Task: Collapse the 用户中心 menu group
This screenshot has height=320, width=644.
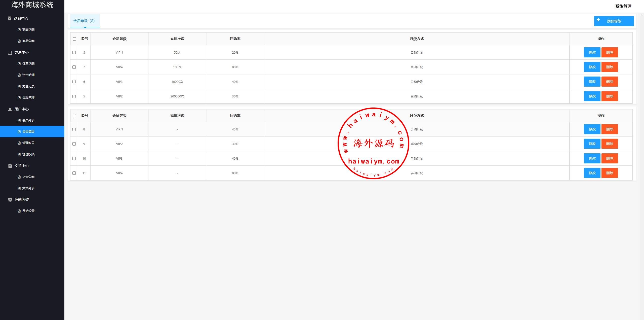Action: tap(22, 109)
